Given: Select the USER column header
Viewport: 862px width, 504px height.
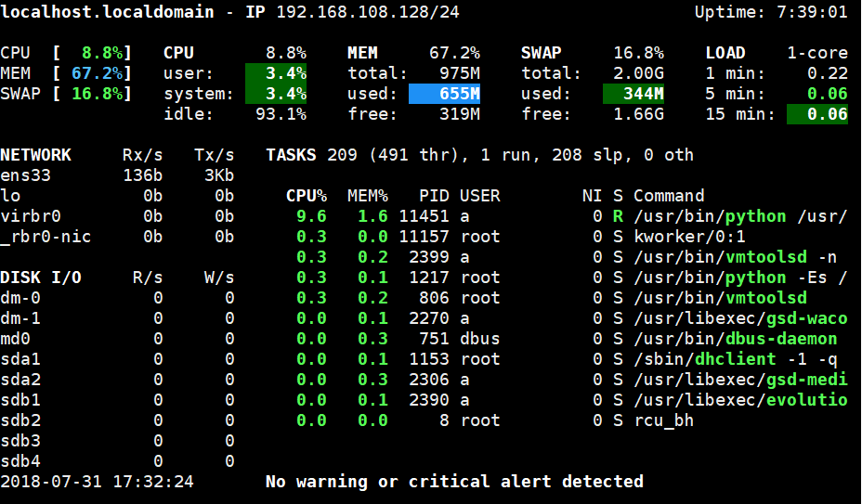Looking at the screenshot, I should 480,196.
